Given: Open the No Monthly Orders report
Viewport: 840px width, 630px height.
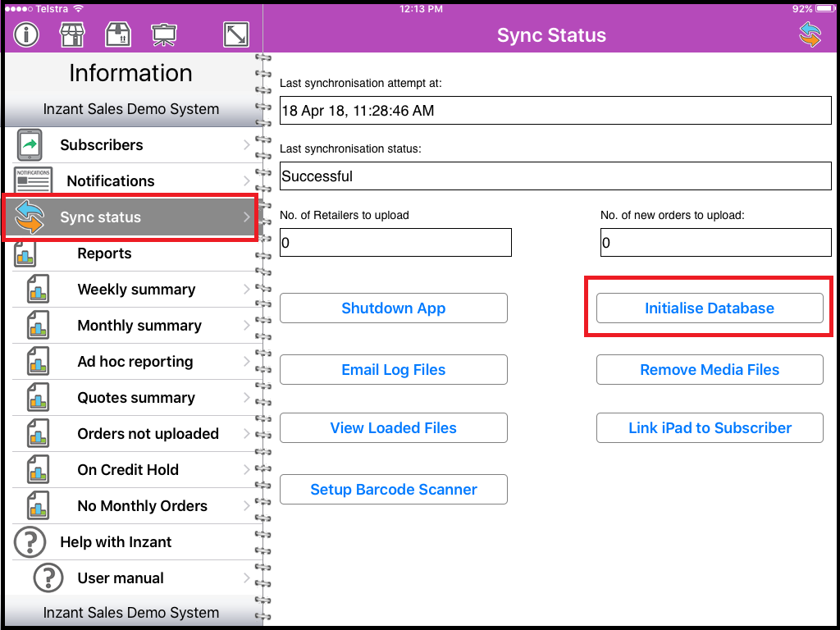Looking at the screenshot, I should (132, 505).
